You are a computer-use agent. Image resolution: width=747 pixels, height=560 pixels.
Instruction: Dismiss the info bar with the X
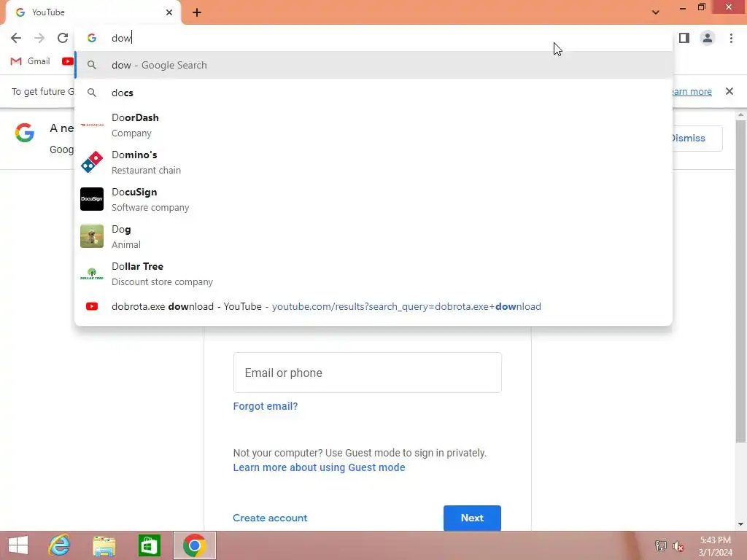click(729, 91)
